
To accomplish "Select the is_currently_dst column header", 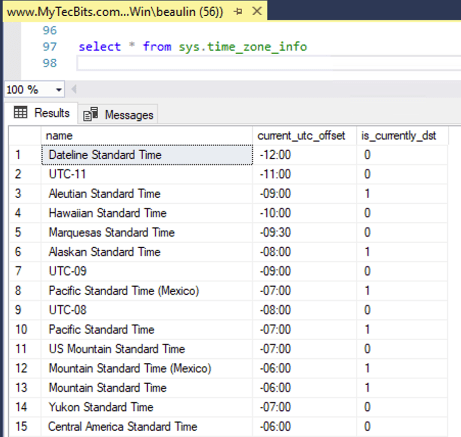I will [402, 136].
